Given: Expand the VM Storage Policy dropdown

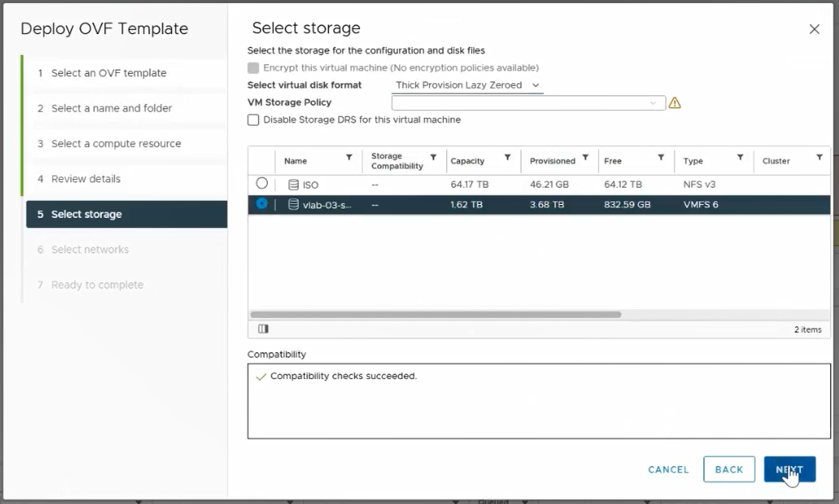Looking at the screenshot, I should point(528,102).
